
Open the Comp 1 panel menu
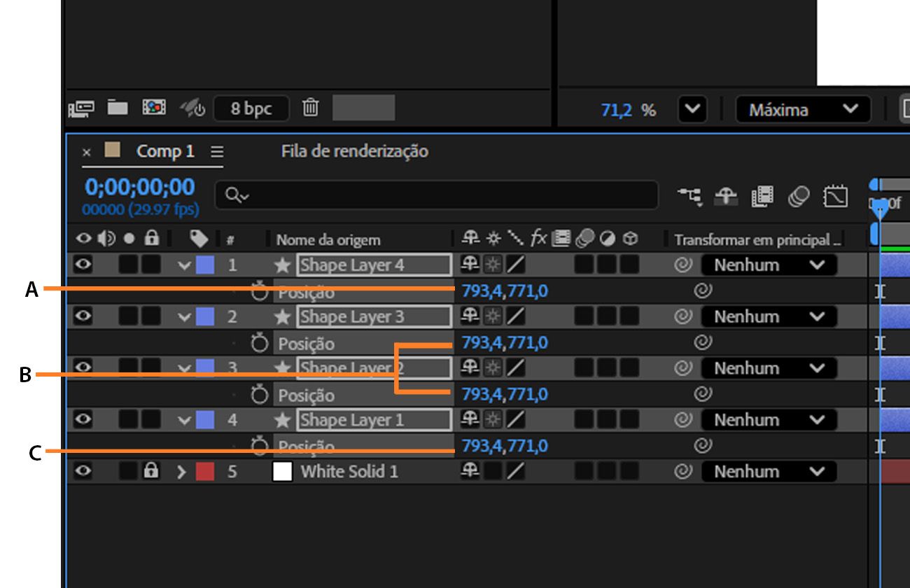click(217, 152)
